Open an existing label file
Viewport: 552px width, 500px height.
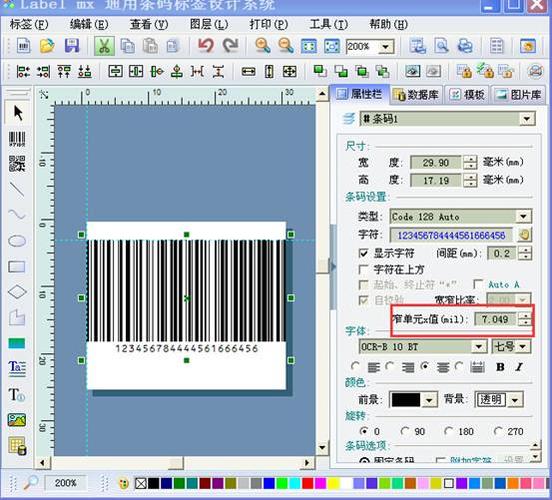coord(47,46)
